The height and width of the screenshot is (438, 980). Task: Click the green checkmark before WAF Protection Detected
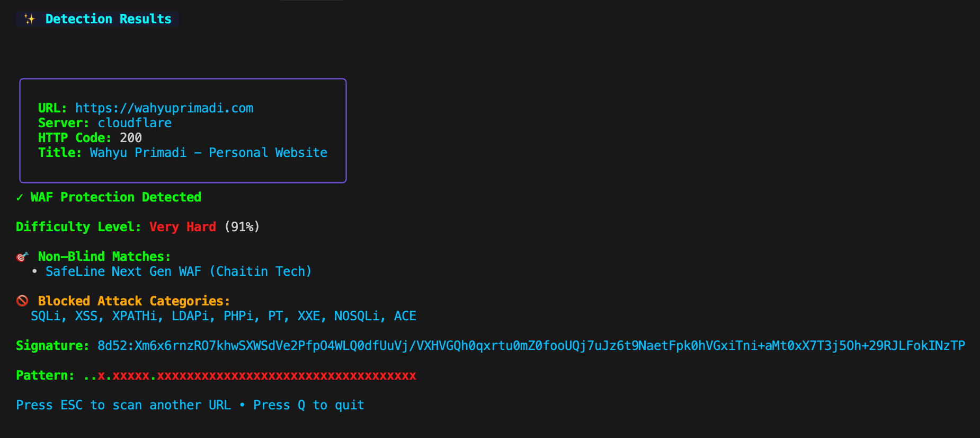point(20,197)
